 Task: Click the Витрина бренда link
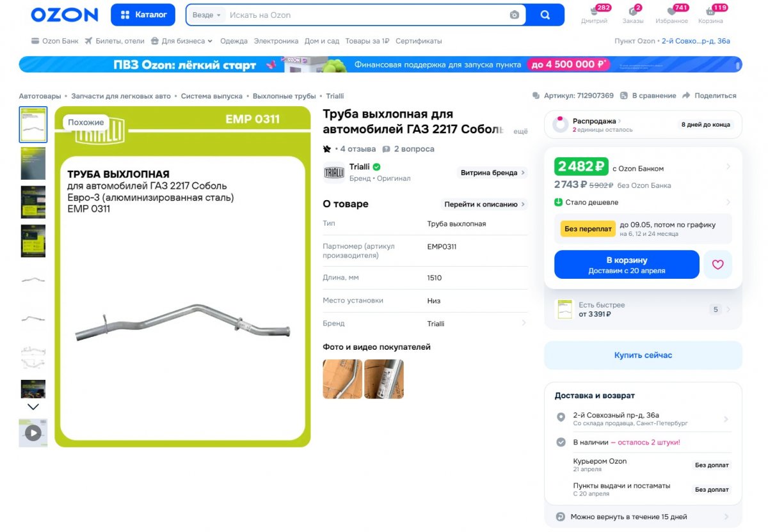coord(492,173)
